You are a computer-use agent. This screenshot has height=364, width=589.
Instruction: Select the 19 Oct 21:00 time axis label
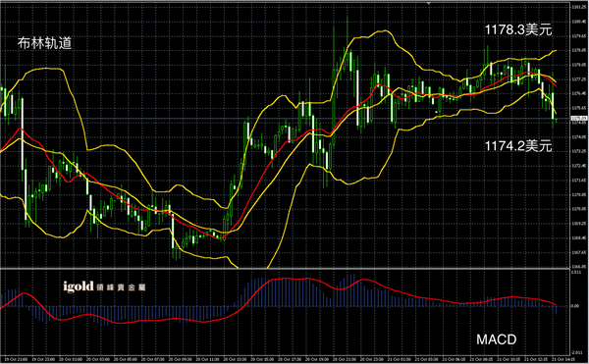click(x=16, y=359)
